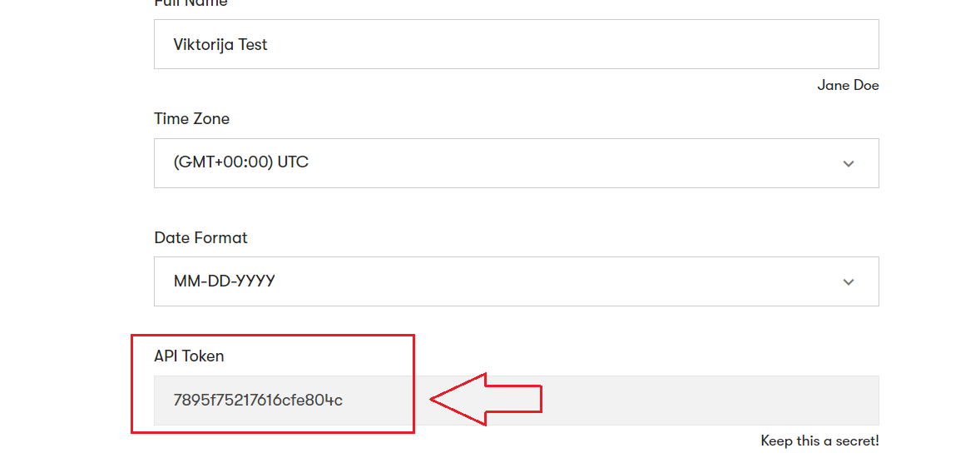Image resolution: width=980 pixels, height=468 pixels.
Task: Click the top edge of the red highlight box
Action: [273, 336]
